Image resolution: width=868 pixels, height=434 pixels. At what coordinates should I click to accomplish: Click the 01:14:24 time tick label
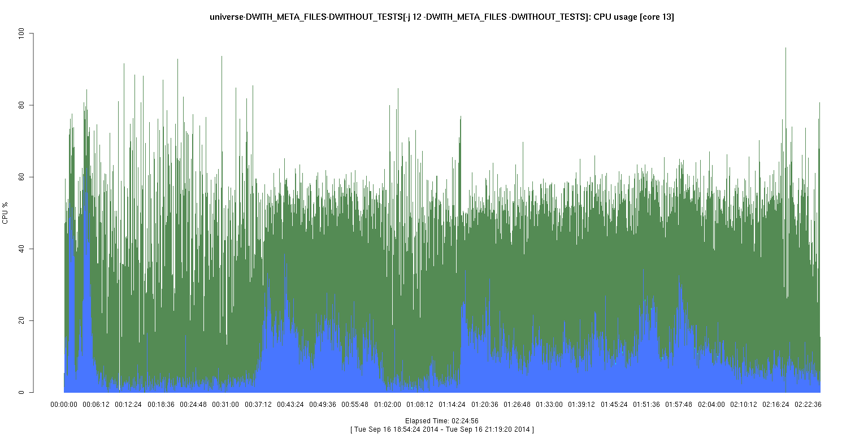click(x=452, y=405)
